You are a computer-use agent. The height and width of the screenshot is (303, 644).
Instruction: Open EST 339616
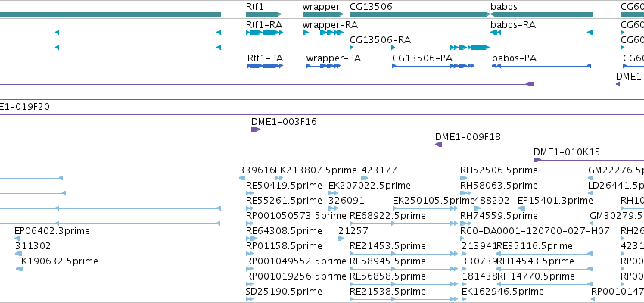[x=257, y=170]
